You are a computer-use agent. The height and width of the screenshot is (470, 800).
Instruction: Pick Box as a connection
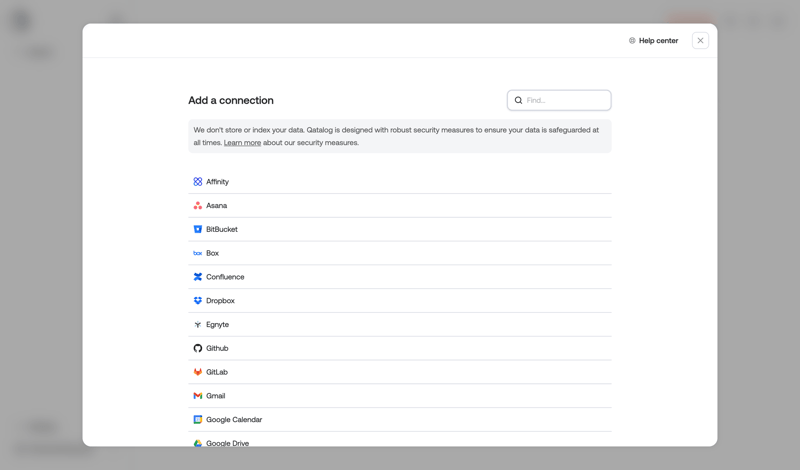click(399, 253)
